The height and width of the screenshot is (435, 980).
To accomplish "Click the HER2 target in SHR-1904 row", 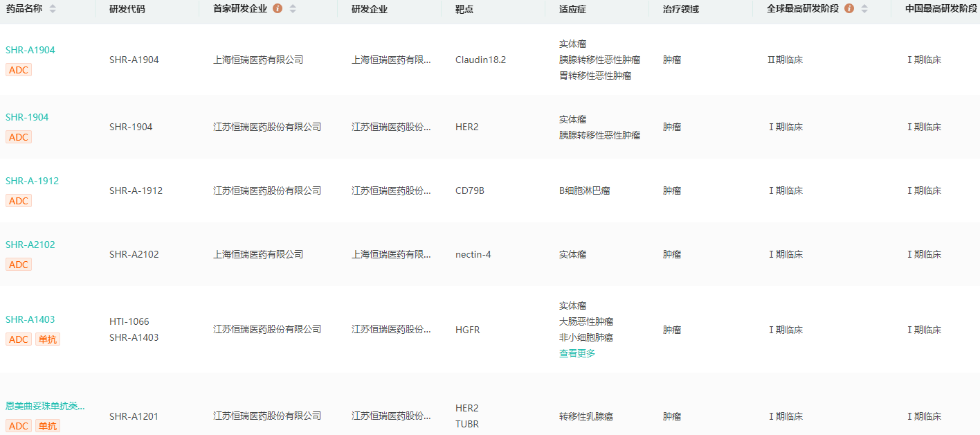I will (467, 127).
